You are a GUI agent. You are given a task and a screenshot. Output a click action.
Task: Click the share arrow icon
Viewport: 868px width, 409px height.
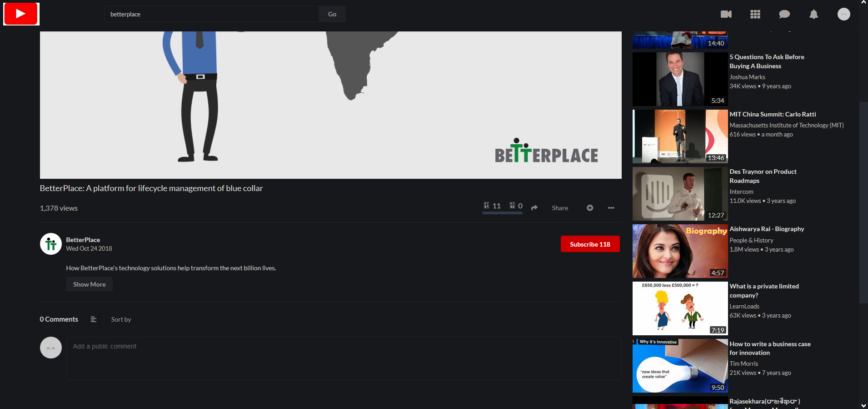click(x=534, y=208)
